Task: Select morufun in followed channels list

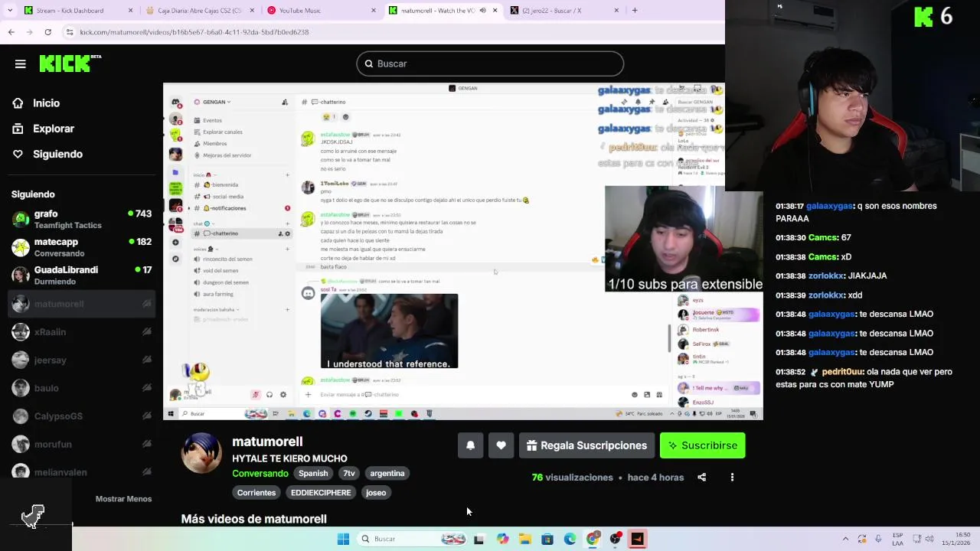Action: click(x=81, y=445)
